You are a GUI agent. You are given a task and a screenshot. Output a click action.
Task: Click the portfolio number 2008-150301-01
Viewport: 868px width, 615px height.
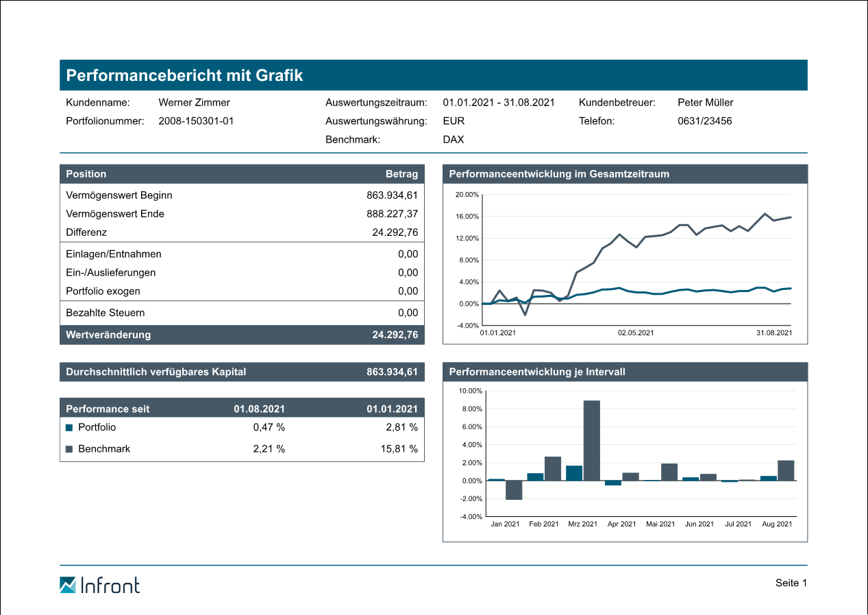[196, 121]
